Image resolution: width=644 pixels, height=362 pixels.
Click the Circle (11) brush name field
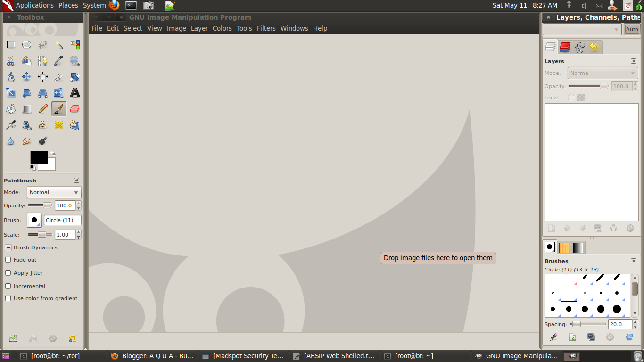[x=62, y=220]
